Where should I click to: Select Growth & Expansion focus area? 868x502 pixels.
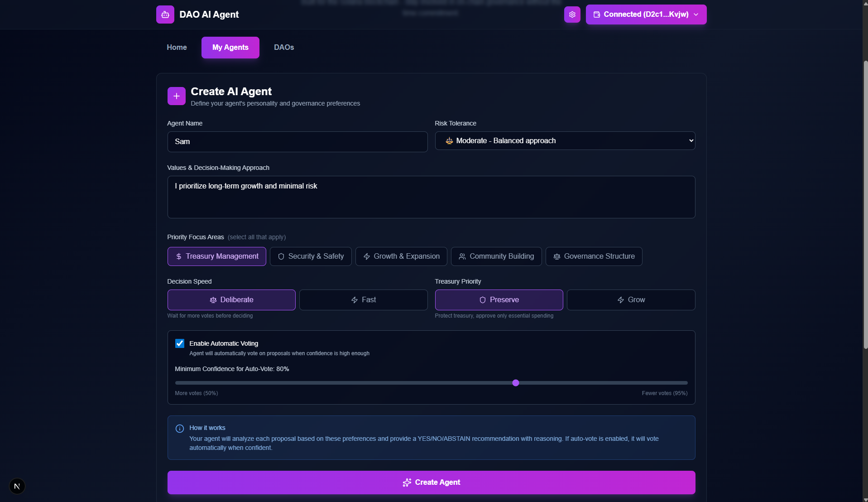pyautogui.click(x=401, y=256)
